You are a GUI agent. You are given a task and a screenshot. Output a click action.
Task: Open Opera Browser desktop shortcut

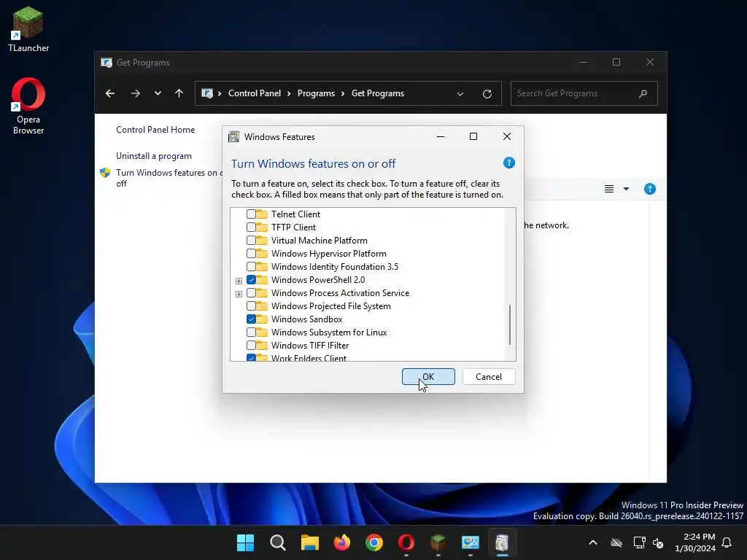click(x=28, y=106)
